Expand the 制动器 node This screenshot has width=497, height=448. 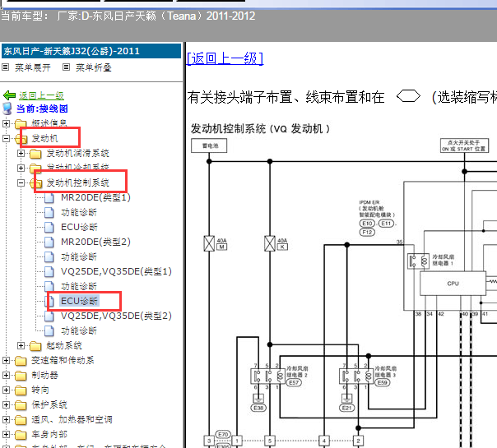(6, 375)
